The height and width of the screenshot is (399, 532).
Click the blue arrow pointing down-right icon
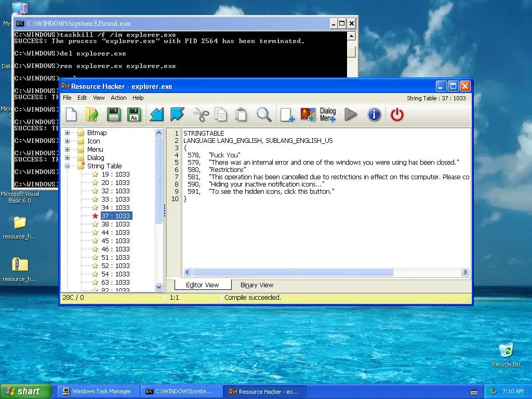(177, 115)
